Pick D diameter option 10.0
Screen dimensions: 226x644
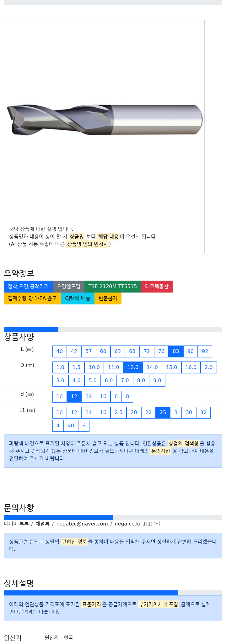[94, 367]
